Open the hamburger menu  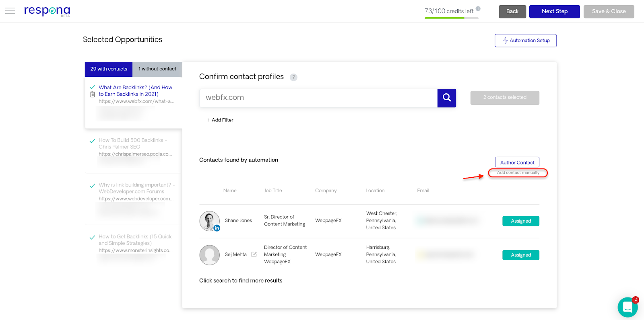[10, 11]
